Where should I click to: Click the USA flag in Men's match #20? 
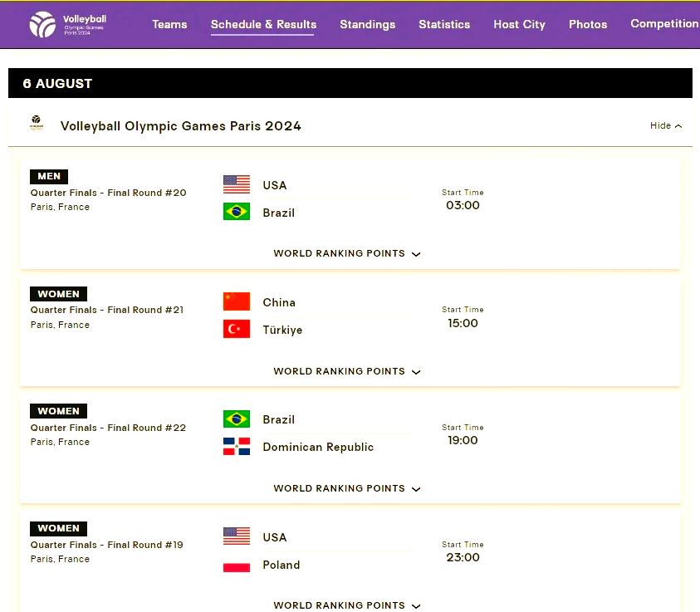tap(237, 184)
